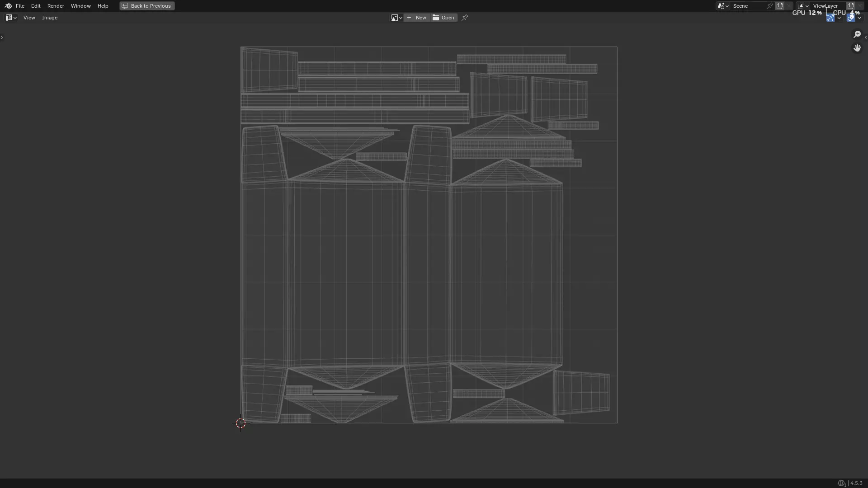Viewport: 868px width, 488px height.
Task: Click the zoom magnifier view gizmo
Action: [857, 34]
